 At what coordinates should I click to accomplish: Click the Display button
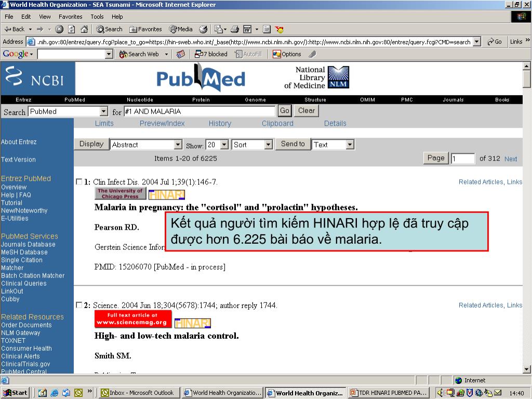(91, 144)
